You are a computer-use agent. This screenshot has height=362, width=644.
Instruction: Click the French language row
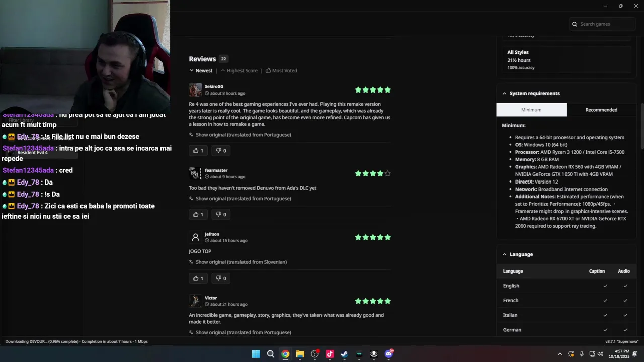coord(567,301)
